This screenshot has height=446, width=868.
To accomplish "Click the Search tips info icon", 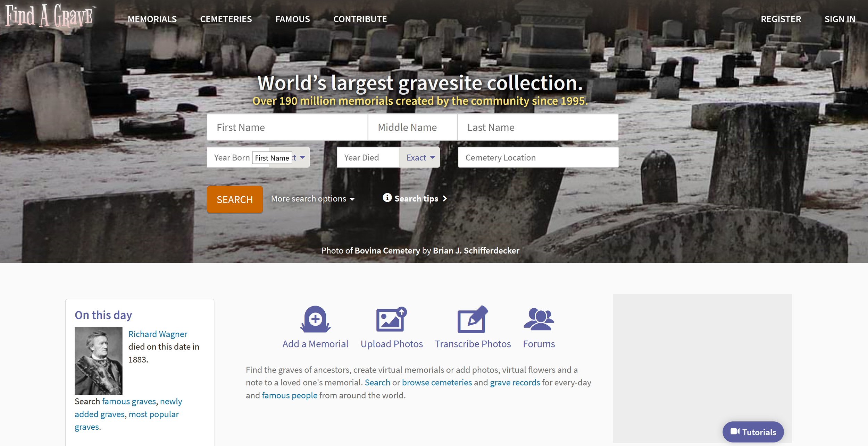I will tap(387, 198).
